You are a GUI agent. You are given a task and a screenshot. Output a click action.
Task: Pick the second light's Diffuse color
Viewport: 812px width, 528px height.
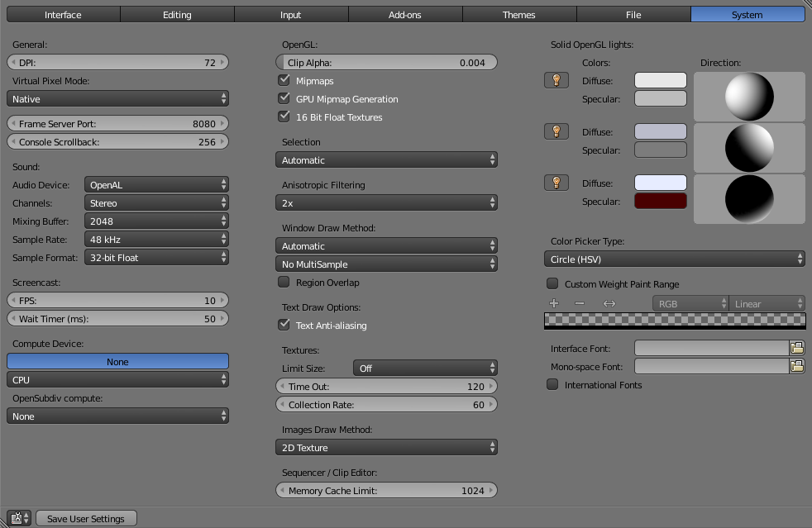pyautogui.click(x=661, y=131)
